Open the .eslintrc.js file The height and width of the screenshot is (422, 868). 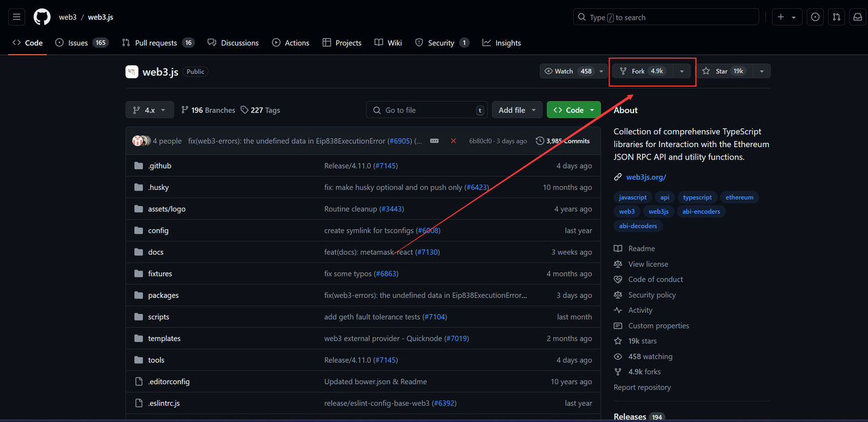(x=163, y=403)
